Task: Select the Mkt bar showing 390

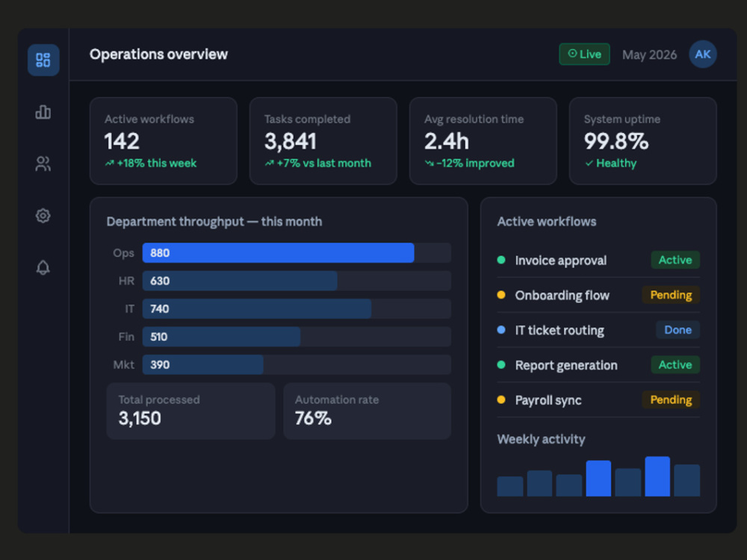Action: pyautogui.click(x=203, y=365)
